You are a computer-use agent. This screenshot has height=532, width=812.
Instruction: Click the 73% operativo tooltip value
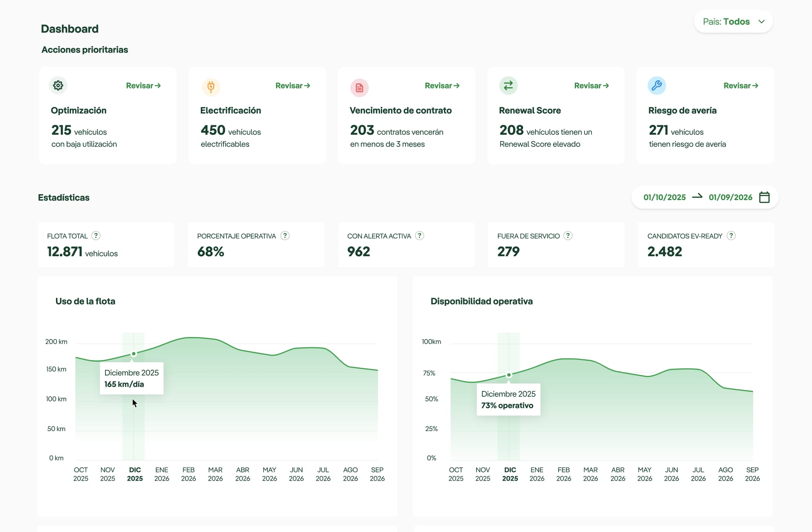[507, 405]
